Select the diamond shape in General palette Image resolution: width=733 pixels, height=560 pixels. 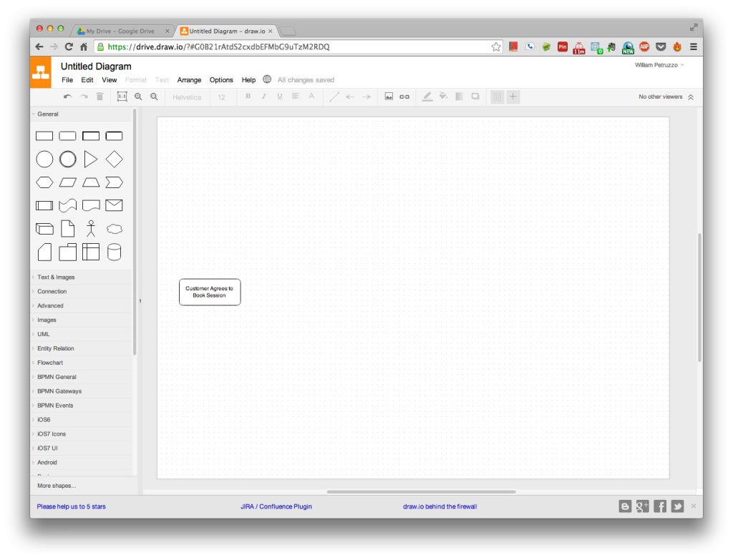pos(114,159)
